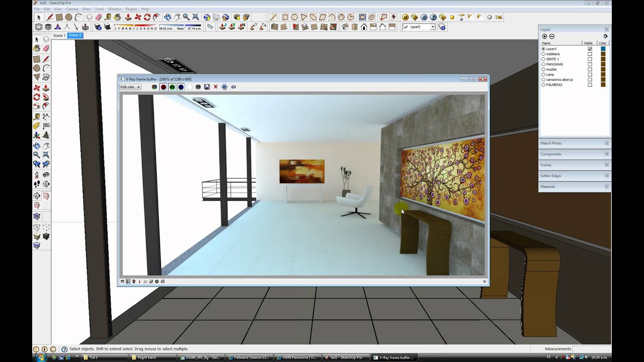The image size is (644, 362).
Task: Expand the Scenes panel
Action: pos(575,165)
